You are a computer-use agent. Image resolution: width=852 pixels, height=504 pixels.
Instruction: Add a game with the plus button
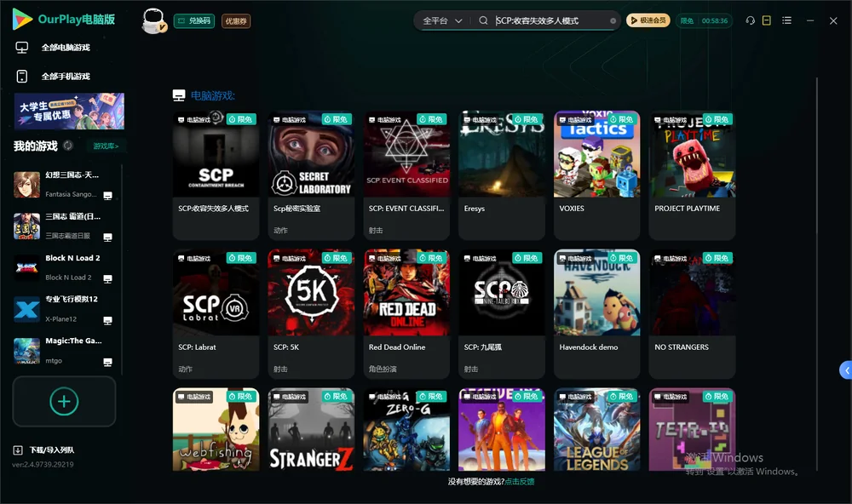[x=64, y=401]
